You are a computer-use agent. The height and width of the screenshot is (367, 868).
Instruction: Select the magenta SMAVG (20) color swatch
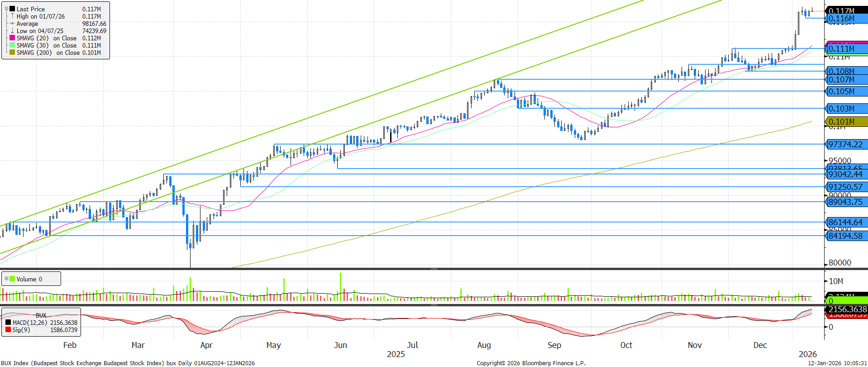pyautogui.click(x=12, y=38)
